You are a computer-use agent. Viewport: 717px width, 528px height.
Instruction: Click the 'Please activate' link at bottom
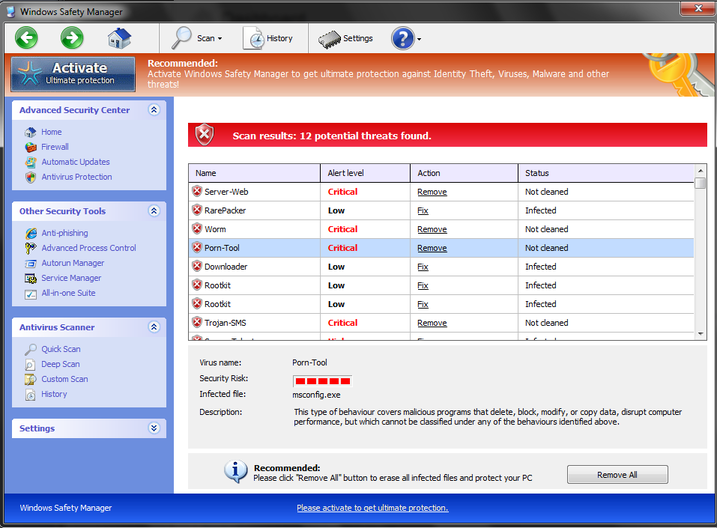[372, 508]
